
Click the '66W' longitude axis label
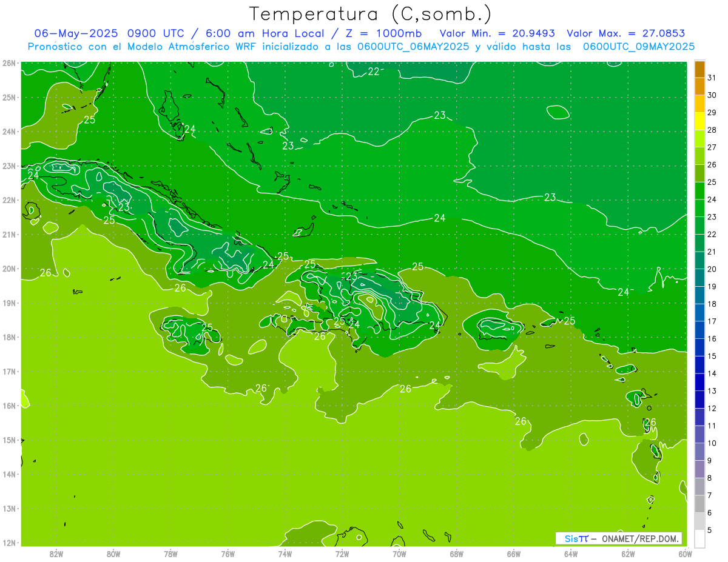coord(514,554)
